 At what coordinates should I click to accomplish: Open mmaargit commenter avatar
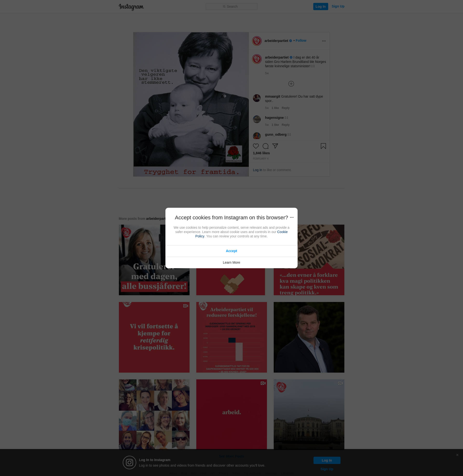(257, 98)
